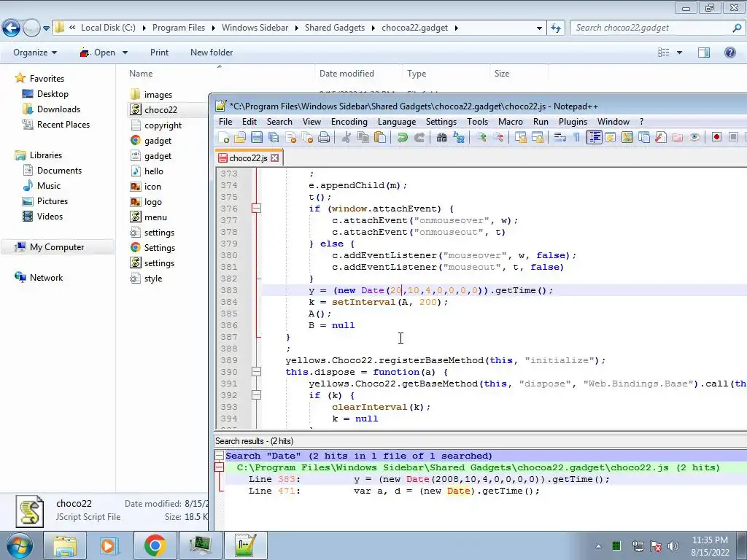Save the current file via toolbar icon
The width and height of the screenshot is (747, 560).
coord(257,138)
